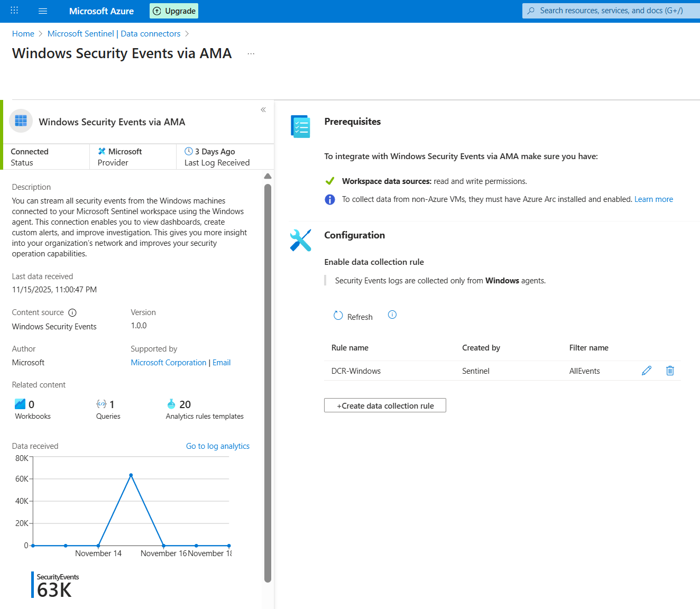700x609 pixels.
Task: Open the Learn more link about Azure Arc
Action: tap(653, 199)
